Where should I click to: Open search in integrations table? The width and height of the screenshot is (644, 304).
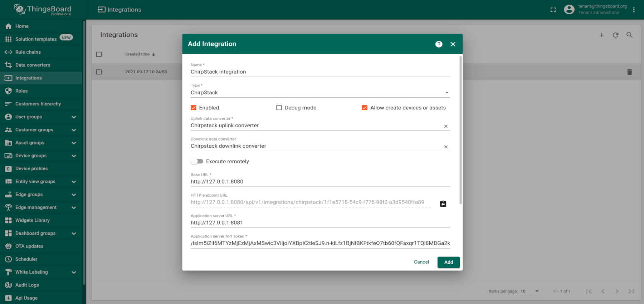pyautogui.click(x=629, y=35)
